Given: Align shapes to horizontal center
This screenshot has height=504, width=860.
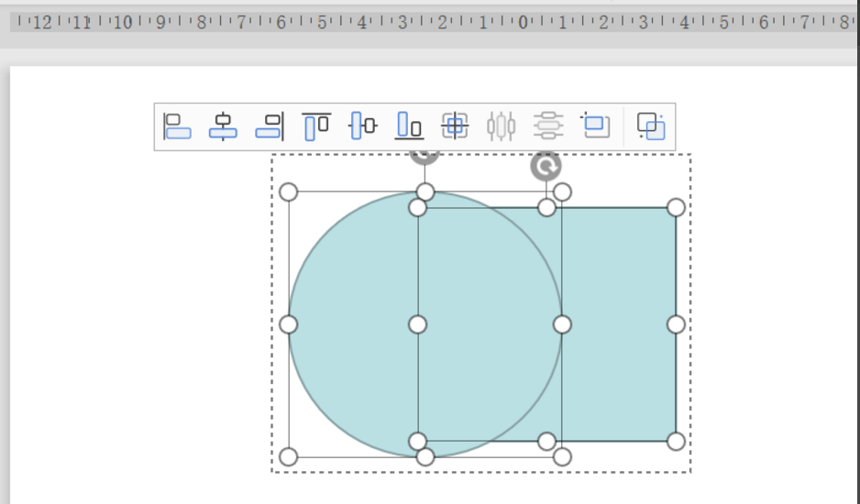Looking at the screenshot, I should tap(223, 126).
